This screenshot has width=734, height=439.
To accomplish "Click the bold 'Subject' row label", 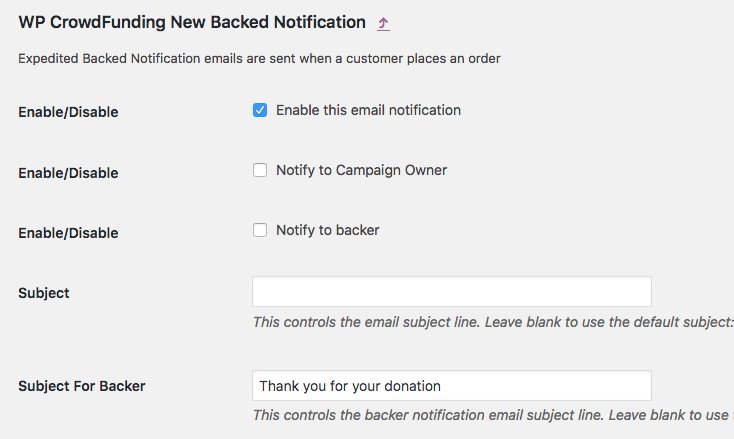I will (44, 293).
